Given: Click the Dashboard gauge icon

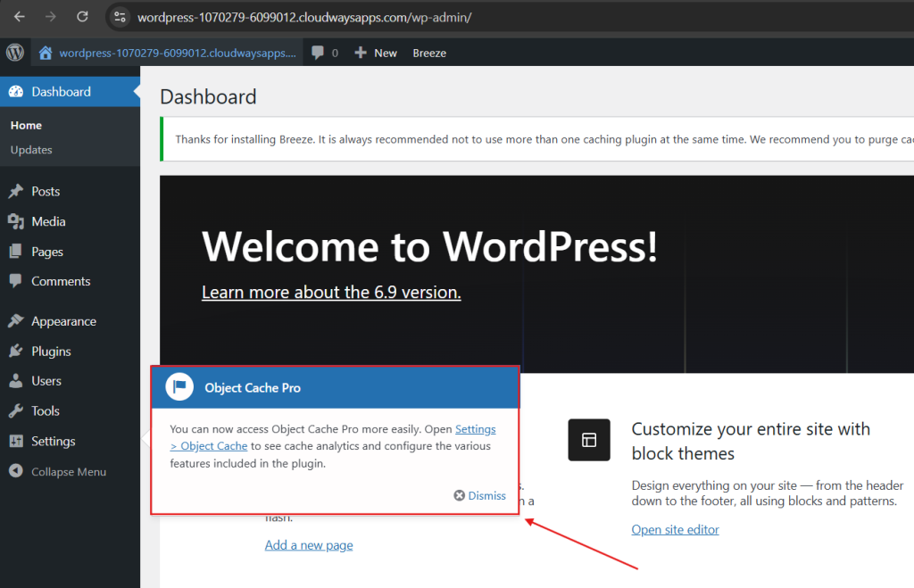Looking at the screenshot, I should (16, 92).
